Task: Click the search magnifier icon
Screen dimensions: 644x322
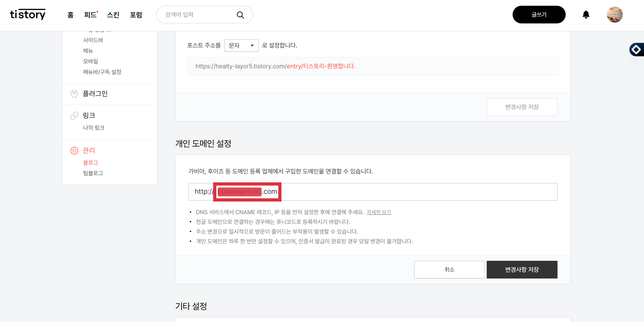Action: click(240, 15)
